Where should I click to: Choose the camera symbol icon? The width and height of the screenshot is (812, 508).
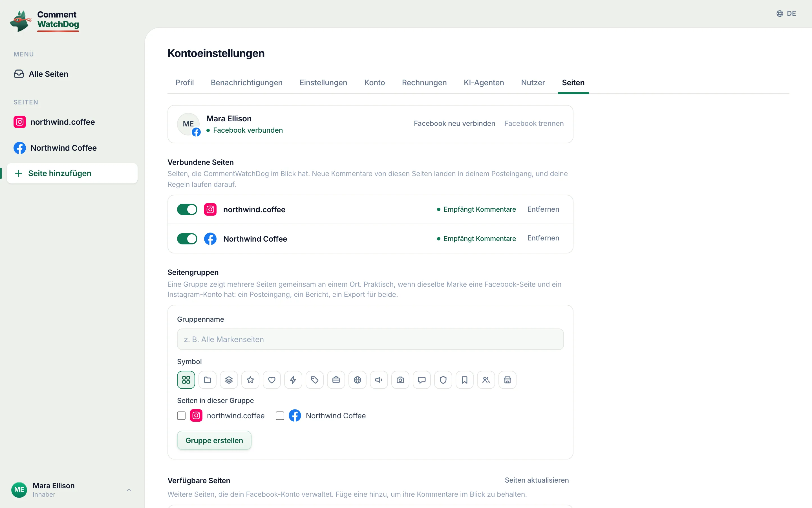pyautogui.click(x=400, y=380)
